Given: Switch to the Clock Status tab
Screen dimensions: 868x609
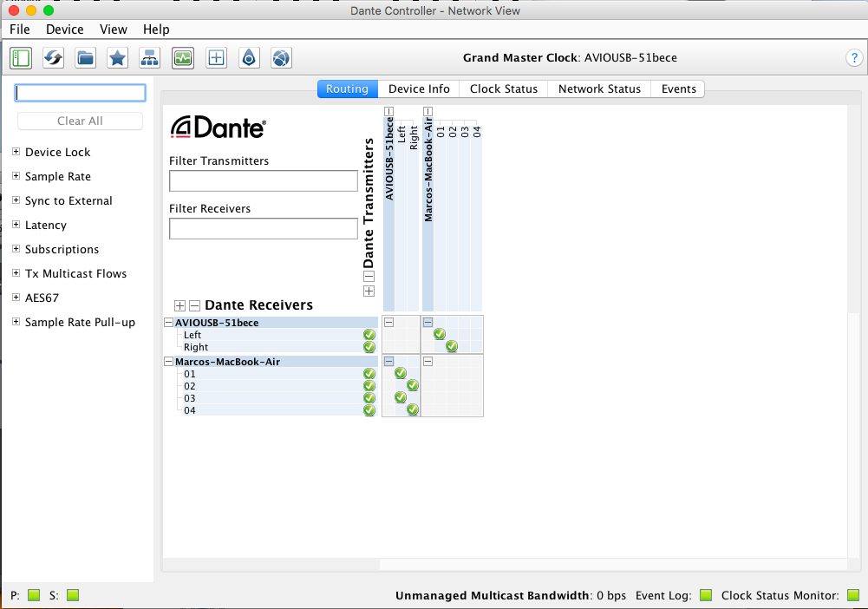Looking at the screenshot, I should 503,88.
